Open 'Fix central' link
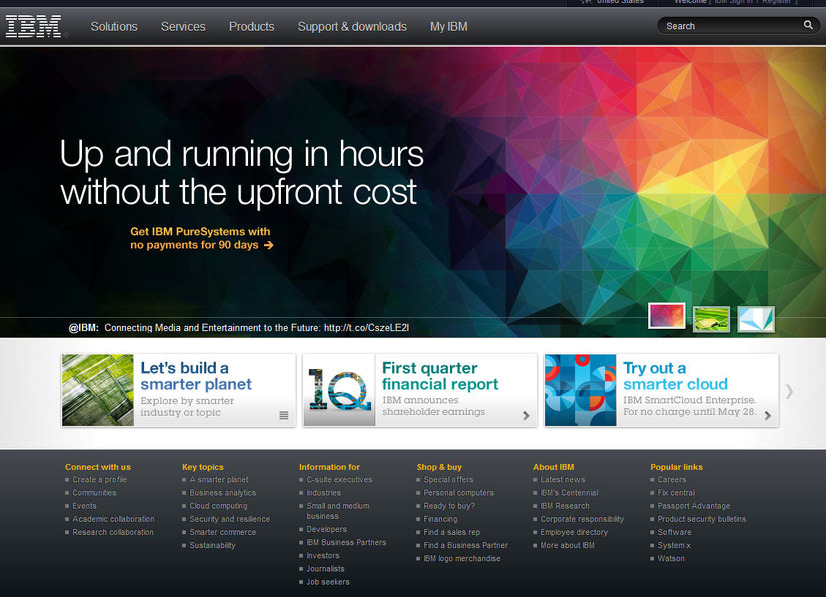826x597 pixels. click(x=676, y=493)
